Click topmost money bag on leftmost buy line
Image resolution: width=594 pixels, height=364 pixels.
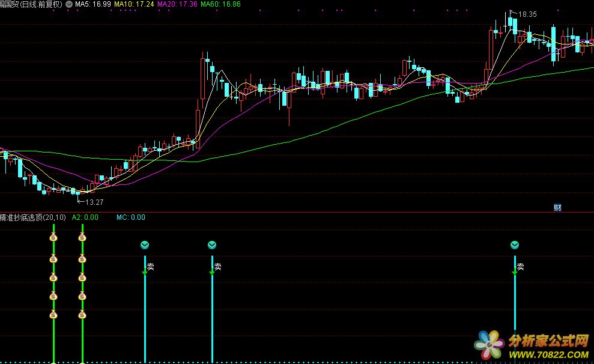point(53,237)
